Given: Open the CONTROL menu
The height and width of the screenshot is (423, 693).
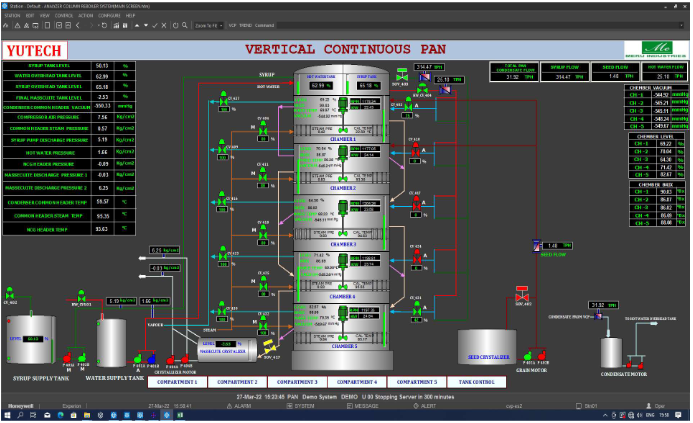Looking at the screenshot, I should tap(64, 15).
